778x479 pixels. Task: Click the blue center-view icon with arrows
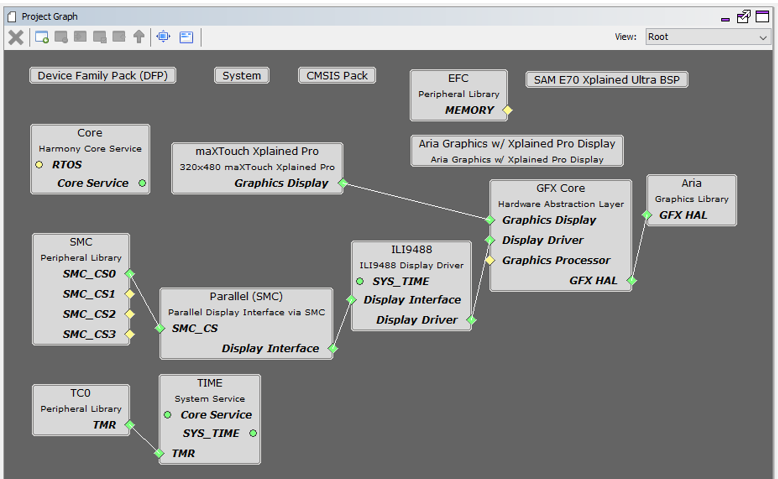pyautogui.click(x=163, y=37)
